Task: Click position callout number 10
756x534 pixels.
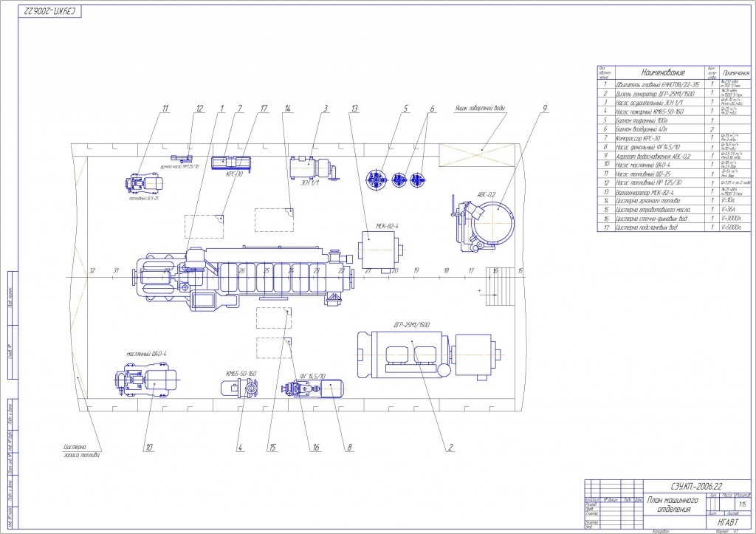Action: click(149, 448)
